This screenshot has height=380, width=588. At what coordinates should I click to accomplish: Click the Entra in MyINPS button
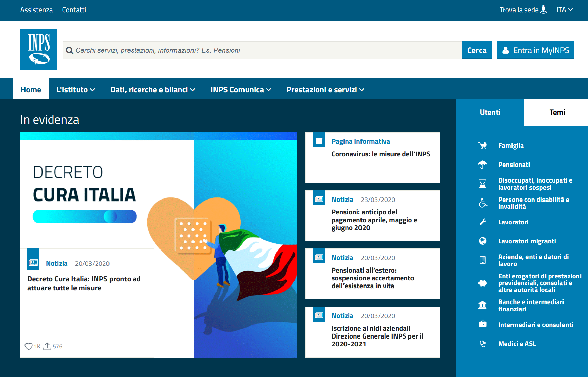pos(535,50)
